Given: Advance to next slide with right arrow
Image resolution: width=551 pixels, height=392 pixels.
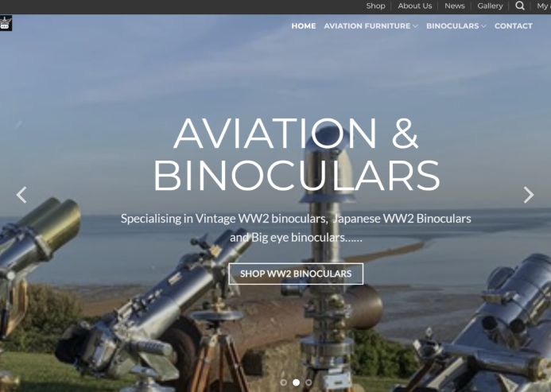Looking at the screenshot, I should (529, 195).
